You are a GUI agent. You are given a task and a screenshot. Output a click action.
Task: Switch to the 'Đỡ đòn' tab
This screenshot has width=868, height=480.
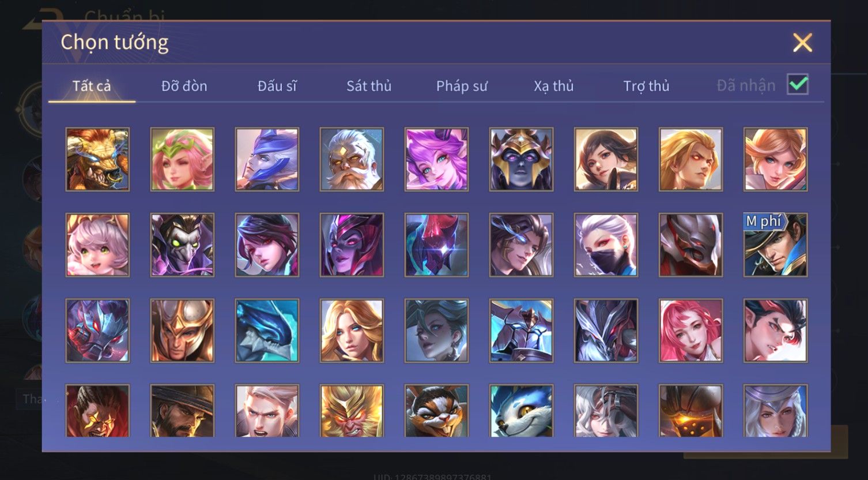[184, 86]
